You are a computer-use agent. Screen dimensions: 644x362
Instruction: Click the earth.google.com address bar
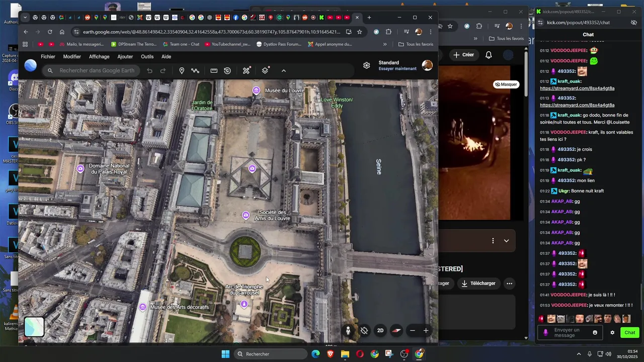(211, 32)
